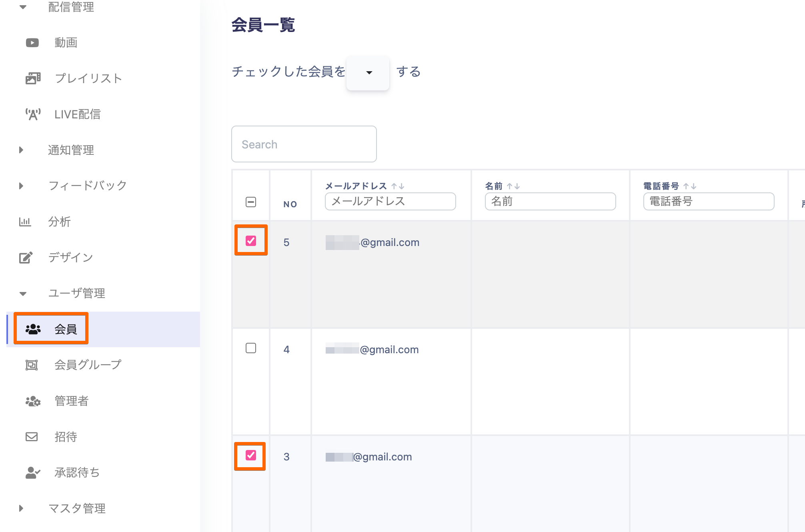Focus the Search text box
Screen dimensions: 805x532
304,144
